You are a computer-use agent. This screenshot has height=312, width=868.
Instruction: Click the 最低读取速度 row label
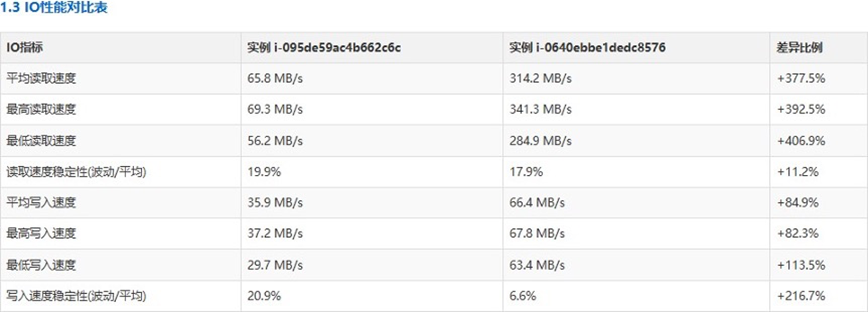(41, 141)
